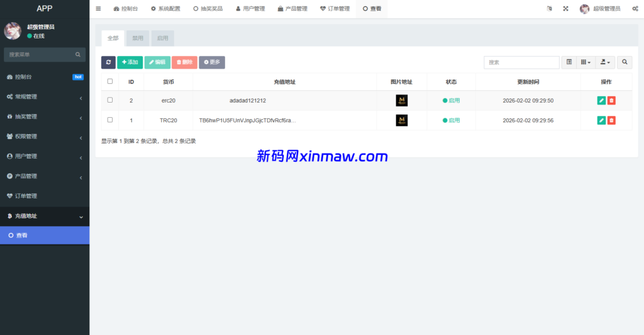Open the TRC20 row image thumbnail

402,120
